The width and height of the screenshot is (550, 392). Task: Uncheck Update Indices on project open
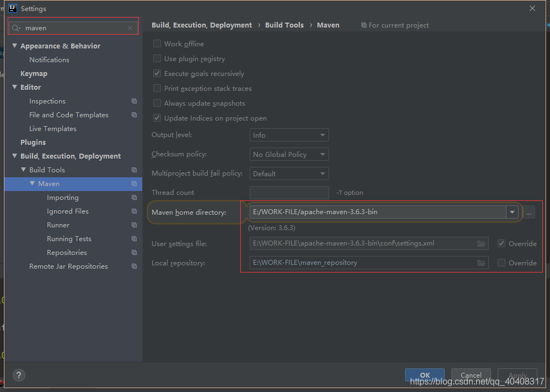click(x=157, y=118)
